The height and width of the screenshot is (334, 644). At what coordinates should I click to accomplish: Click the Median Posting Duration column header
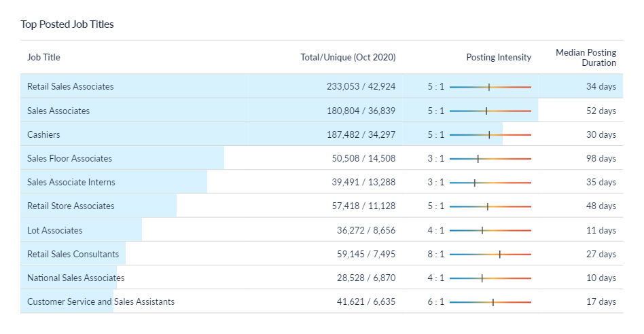click(586, 58)
